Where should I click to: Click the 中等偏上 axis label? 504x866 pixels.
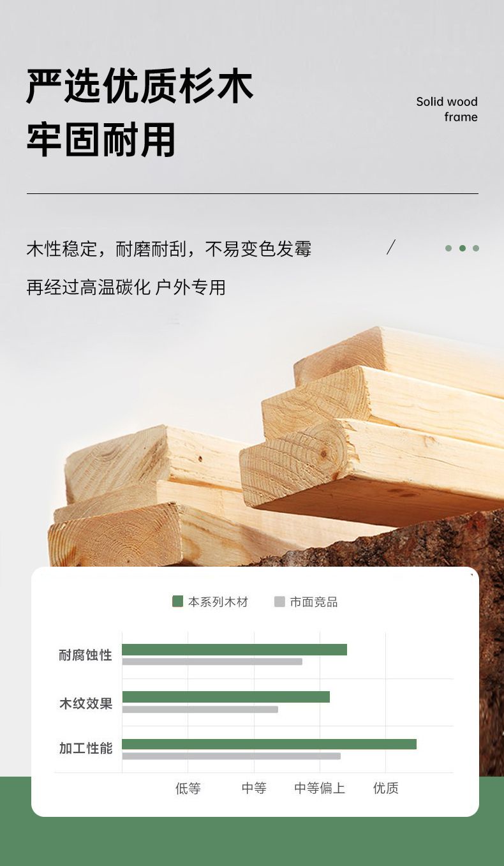(x=320, y=788)
